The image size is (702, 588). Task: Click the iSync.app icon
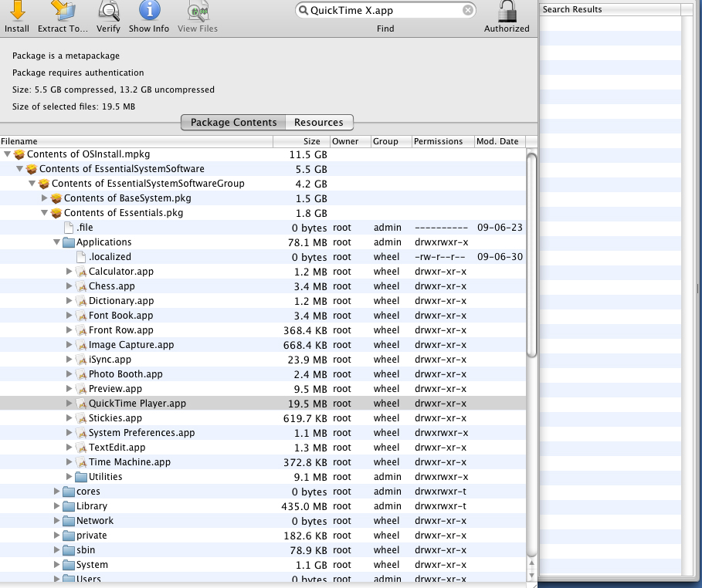pos(81,360)
